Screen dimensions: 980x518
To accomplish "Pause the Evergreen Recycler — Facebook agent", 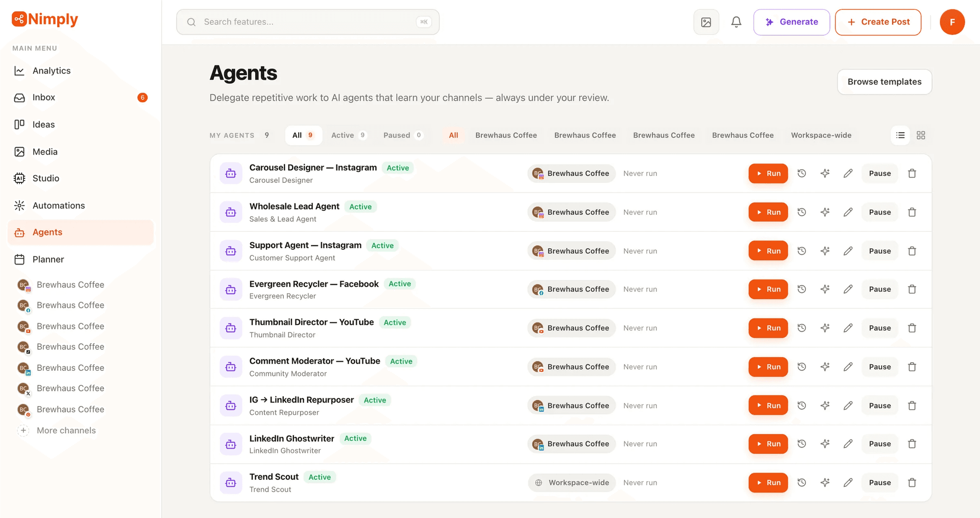I will (x=880, y=289).
